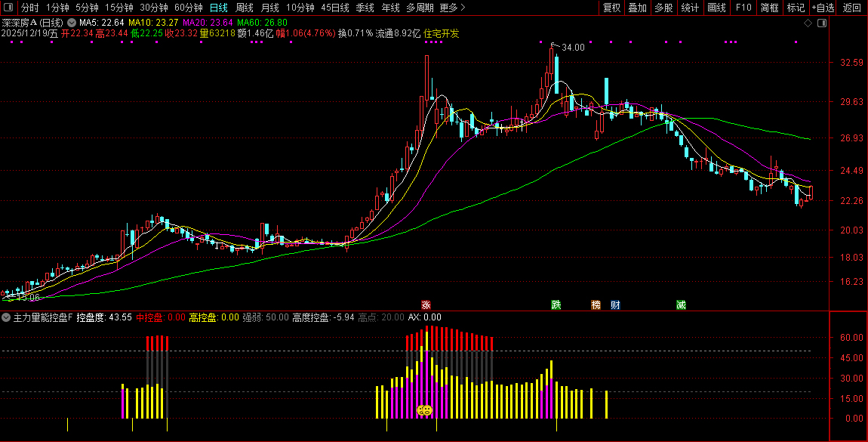Select the 周线 weekly tab
This screenshot has height=442, width=868.
click(x=244, y=8)
